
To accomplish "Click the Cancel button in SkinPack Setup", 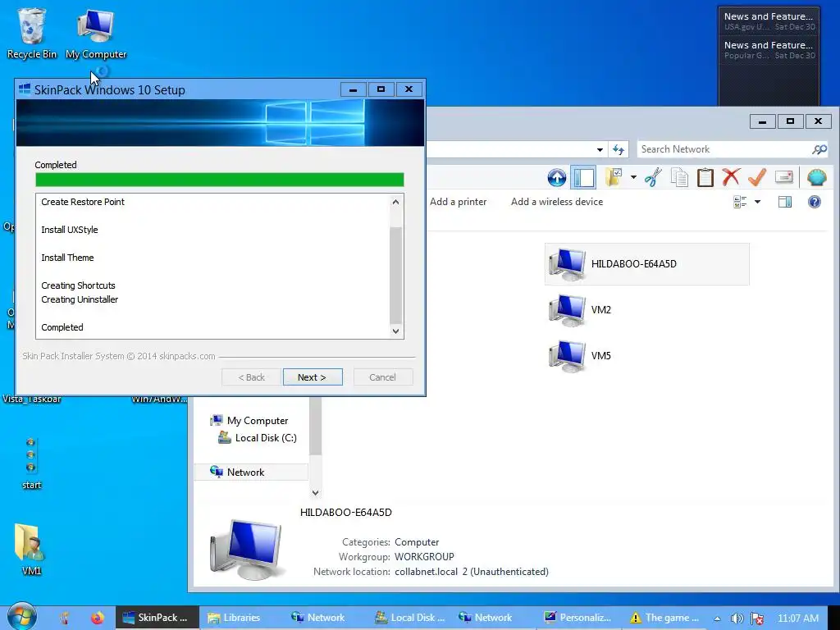I will (382, 377).
